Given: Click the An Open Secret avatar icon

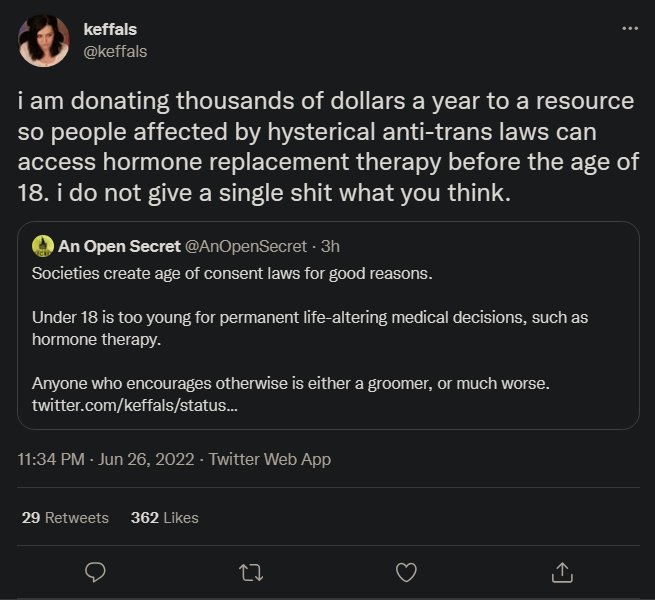Looking at the screenshot, I should (43, 245).
